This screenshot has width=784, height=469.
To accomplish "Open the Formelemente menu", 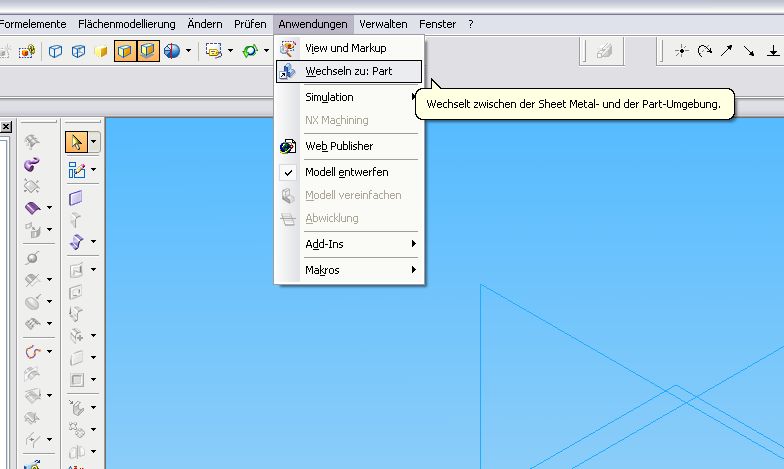I will (x=32, y=24).
